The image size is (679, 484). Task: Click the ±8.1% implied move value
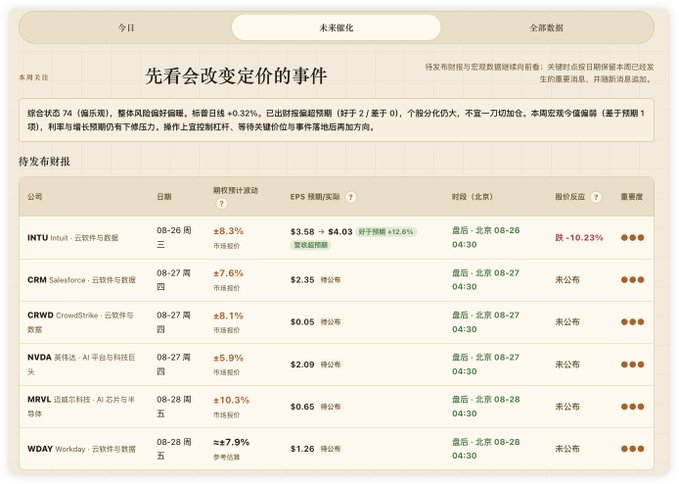(228, 316)
